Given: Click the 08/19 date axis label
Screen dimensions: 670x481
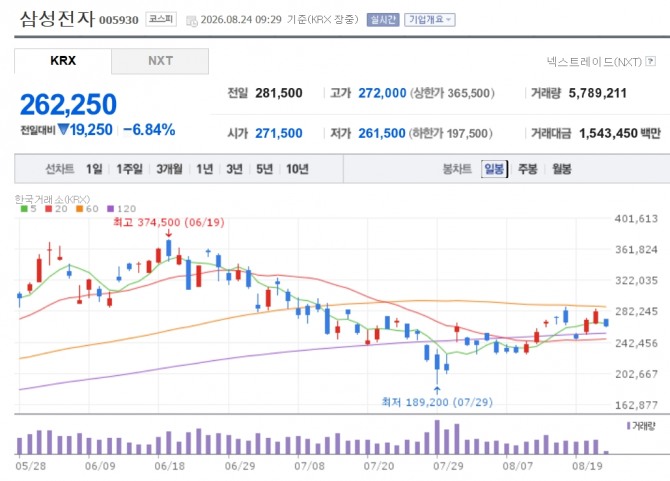Looking at the screenshot, I should point(588,466).
